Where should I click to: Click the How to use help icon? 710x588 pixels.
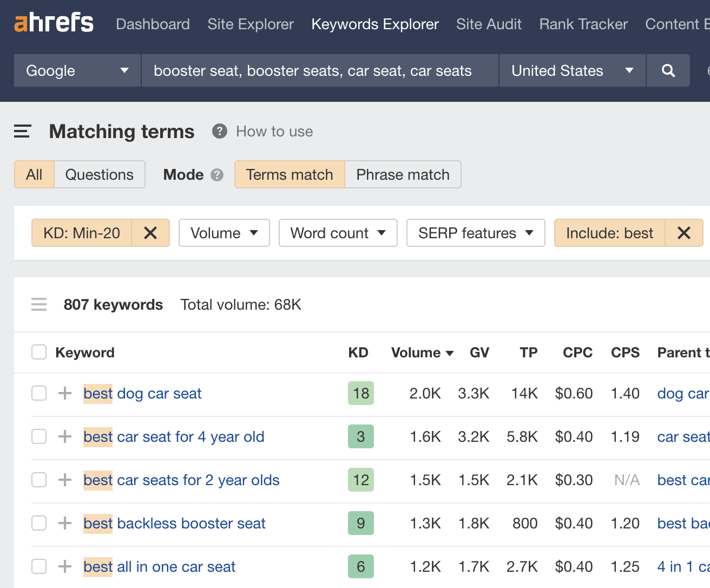[219, 131]
